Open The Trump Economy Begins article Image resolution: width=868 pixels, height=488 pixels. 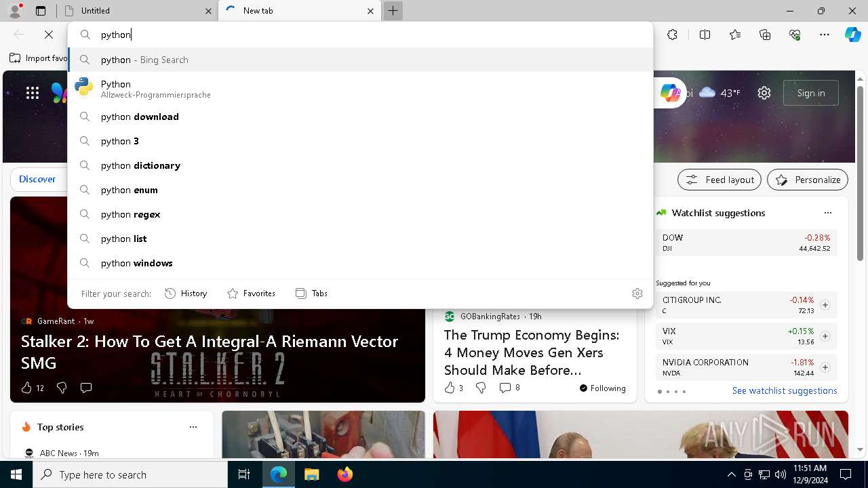click(532, 352)
